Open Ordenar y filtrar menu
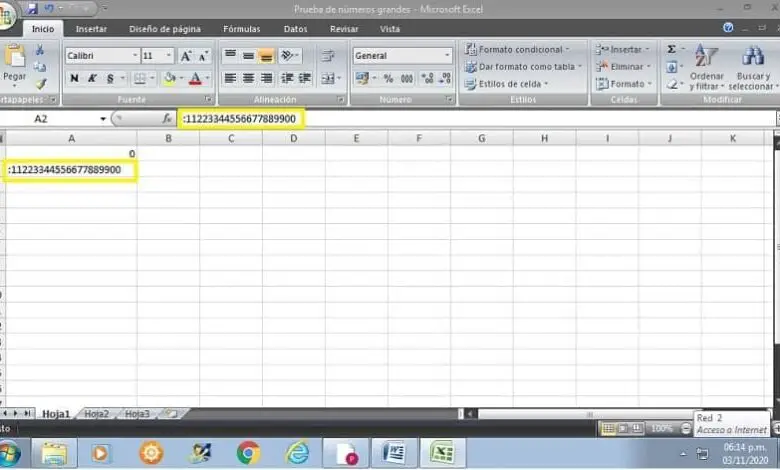 pyautogui.click(x=706, y=67)
